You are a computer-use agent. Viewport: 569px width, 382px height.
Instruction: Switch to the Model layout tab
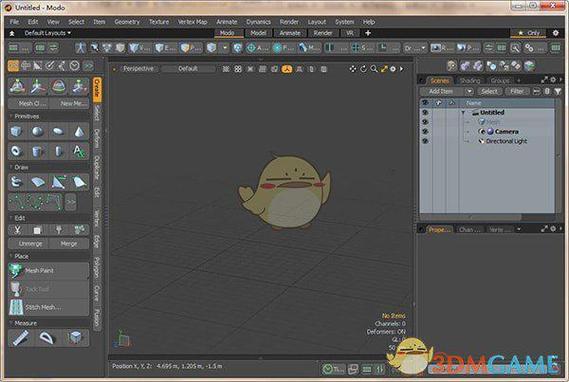258,33
